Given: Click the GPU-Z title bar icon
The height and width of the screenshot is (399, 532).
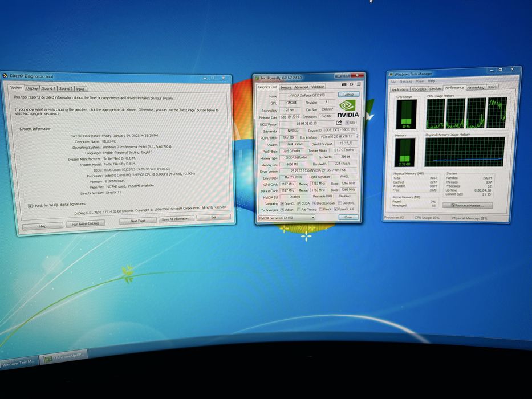Looking at the screenshot, I should click(257, 79).
